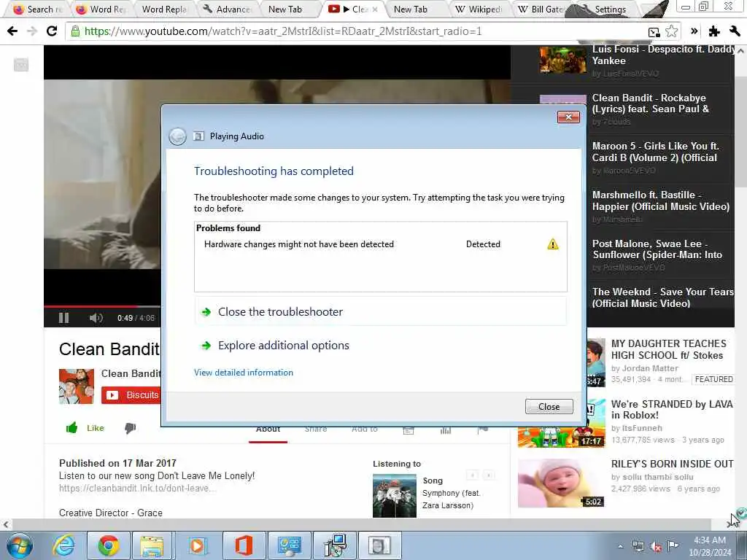Open 'MY DAUGHTER TEACHES HIGH SCHOOL' suggested video
This screenshot has width=747, height=560.
(x=669, y=349)
